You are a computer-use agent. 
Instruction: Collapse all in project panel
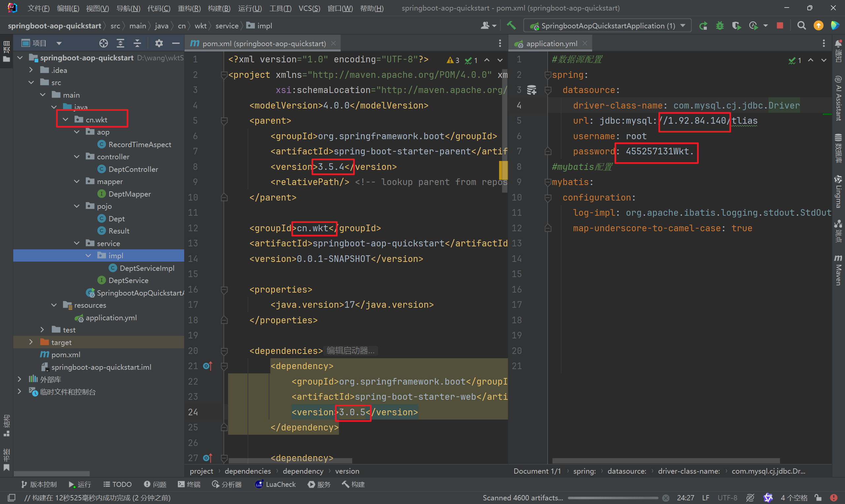(x=137, y=43)
